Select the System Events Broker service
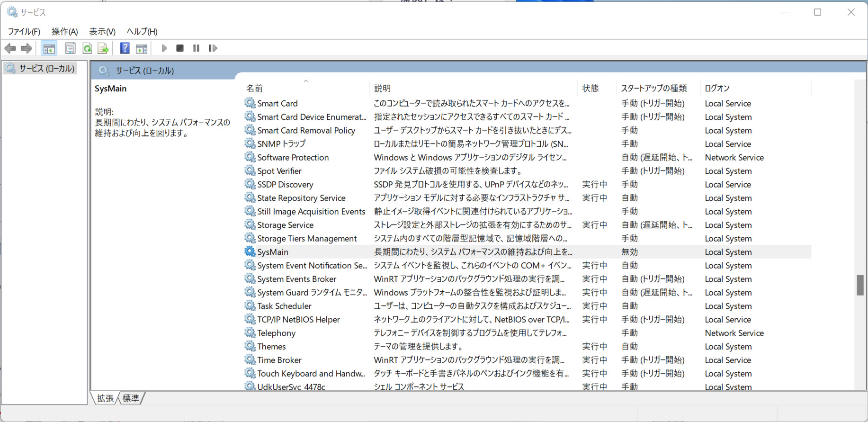 click(296, 279)
